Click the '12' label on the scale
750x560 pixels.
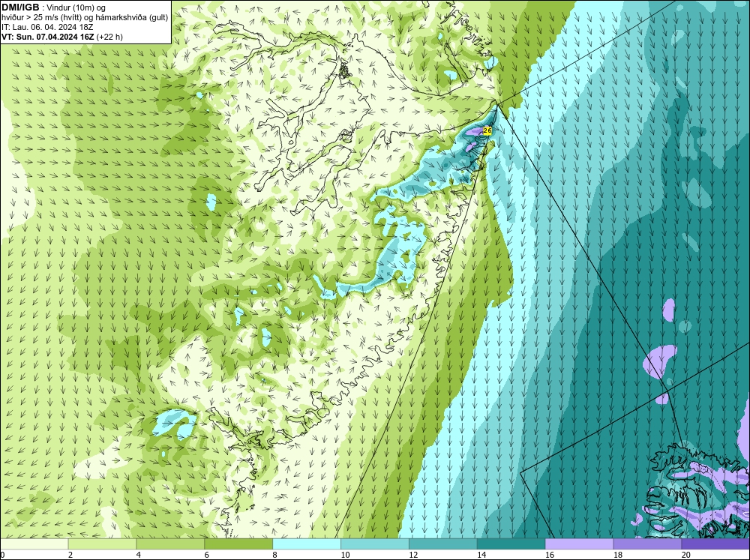(413, 555)
